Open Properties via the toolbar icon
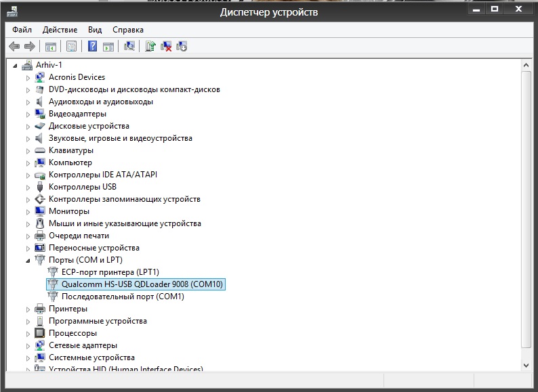 click(71, 46)
